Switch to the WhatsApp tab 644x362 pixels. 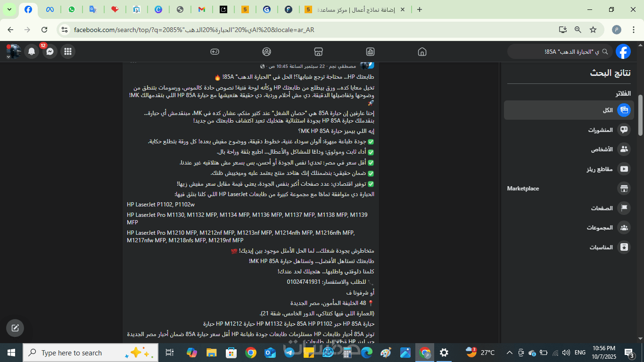[71, 9]
